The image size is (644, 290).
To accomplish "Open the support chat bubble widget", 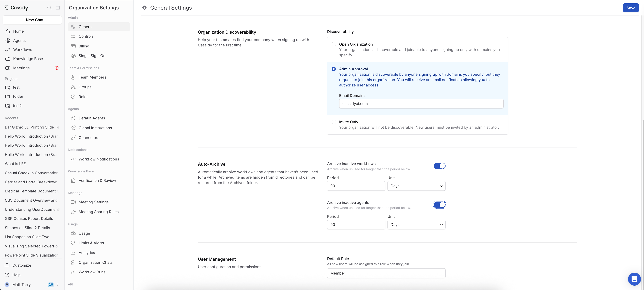I will pyautogui.click(x=634, y=279).
